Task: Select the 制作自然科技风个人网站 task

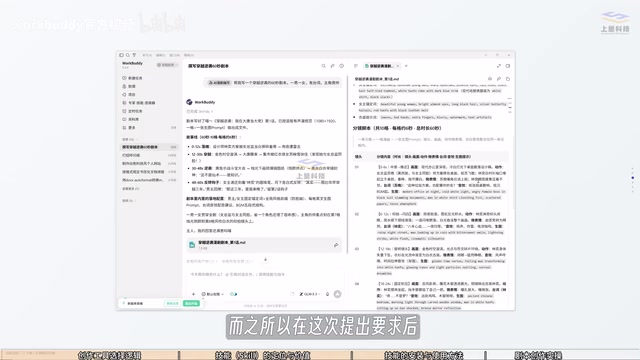Action: (x=149, y=163)
